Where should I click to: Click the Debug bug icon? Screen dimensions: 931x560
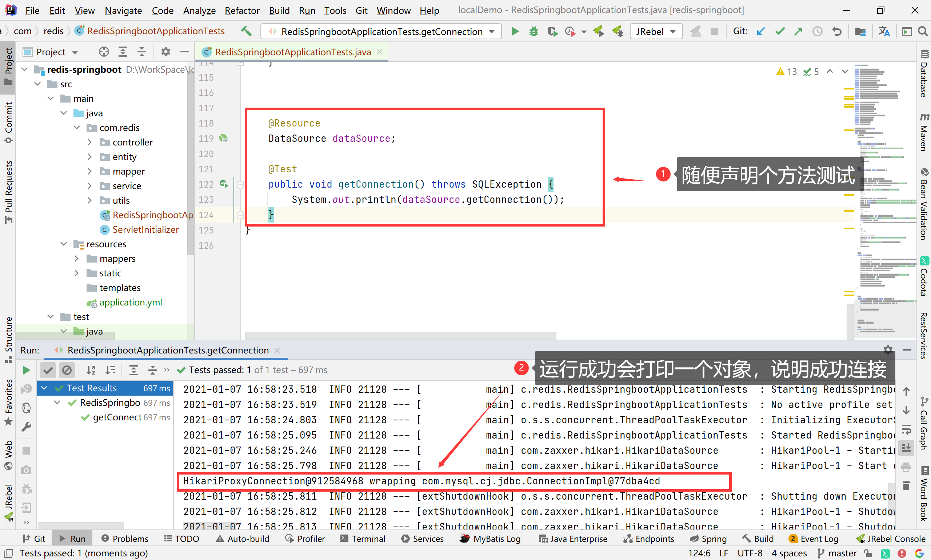[x=534, y=31]
